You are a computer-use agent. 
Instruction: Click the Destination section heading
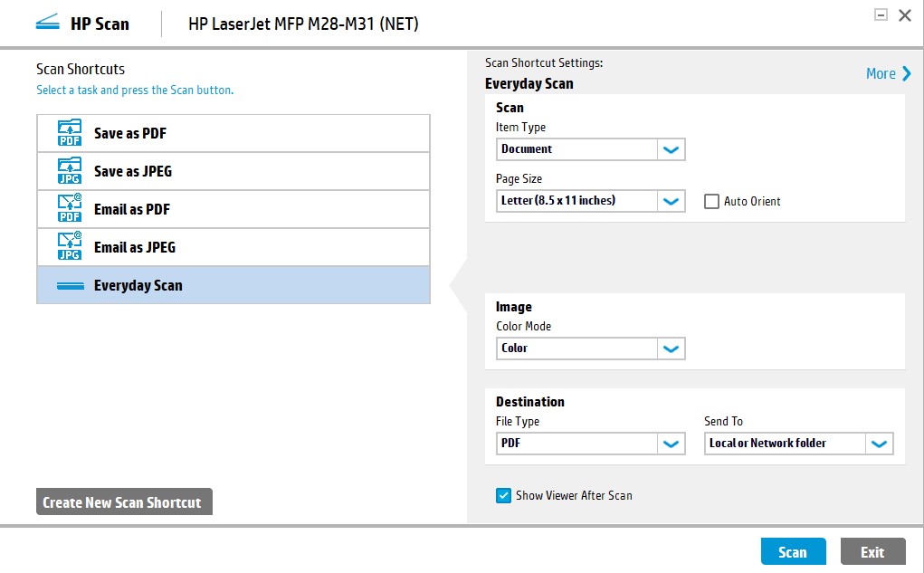click(x=530, y=401)
